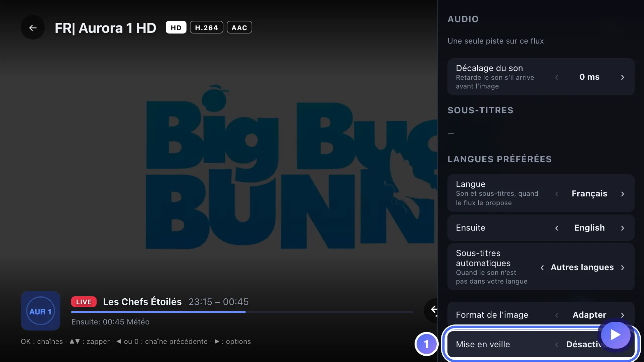Click the next programme text Ensuite: 00:45 Météo
This screenshot has height=362, width=644.
[x=110, y=322]
